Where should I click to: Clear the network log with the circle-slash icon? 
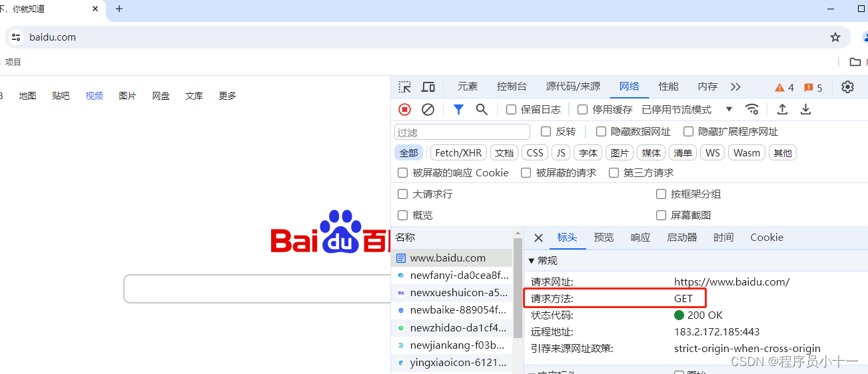pos(428,109)
